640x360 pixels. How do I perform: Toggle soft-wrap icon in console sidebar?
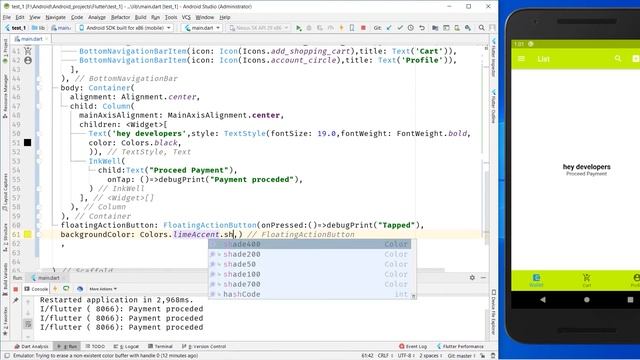click(28, 324)
